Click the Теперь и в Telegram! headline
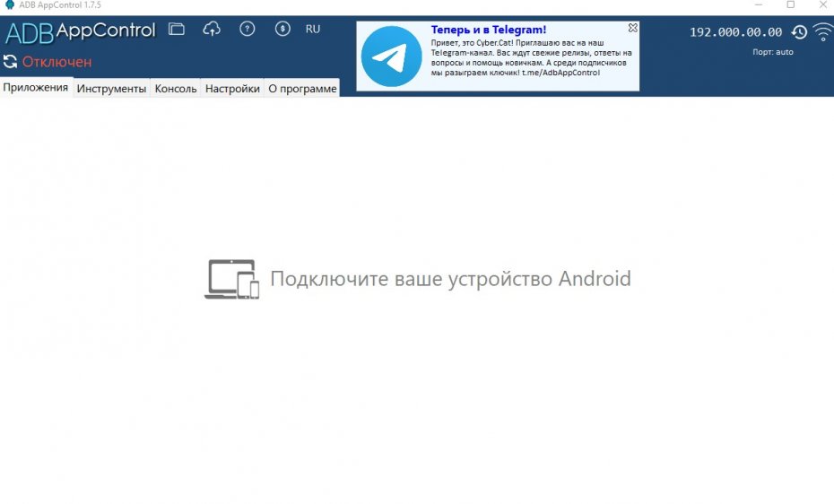Image resolution: width=834 pixels, height=504 pixels. pyautogui.click(x=488, y=30)
